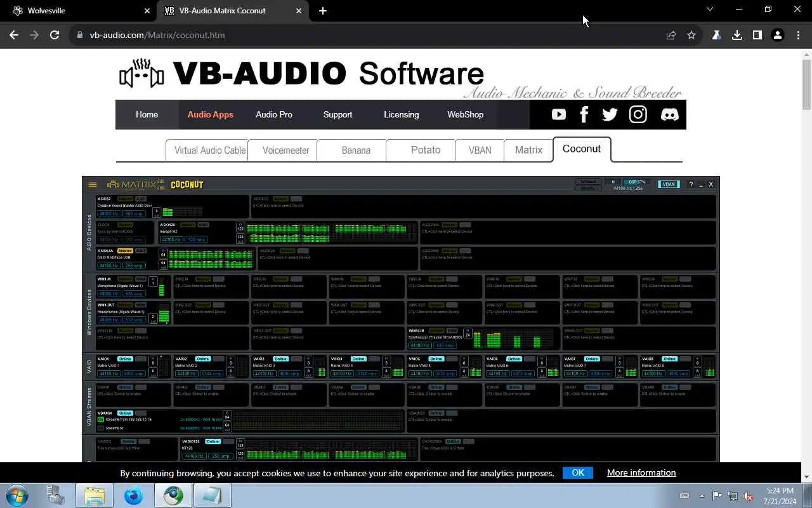
Task: Open Windows Explorer folder on taskbar
Action: pyautogui.click(x=95, y=495)
